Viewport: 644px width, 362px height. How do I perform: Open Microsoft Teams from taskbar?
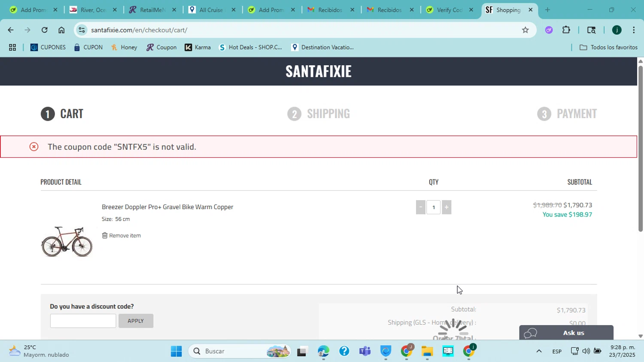pos(365,351)
